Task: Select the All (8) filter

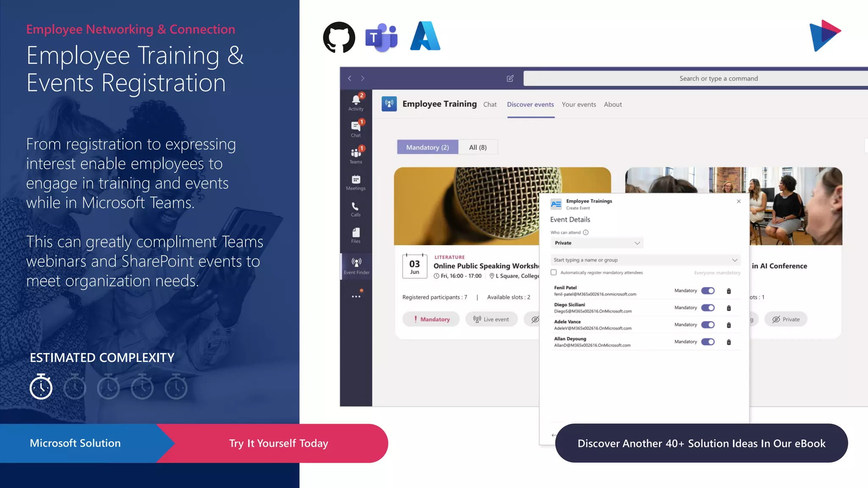Action: 478,147
